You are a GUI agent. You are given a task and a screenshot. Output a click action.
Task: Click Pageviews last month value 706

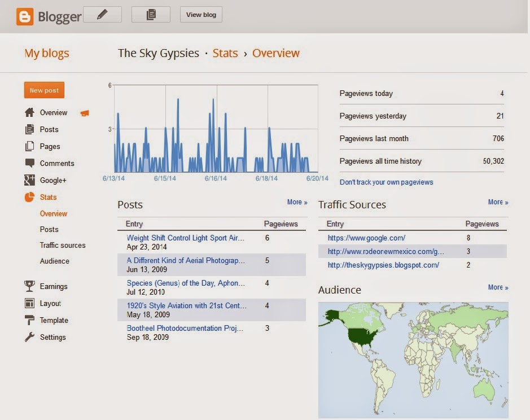point(498,138)
